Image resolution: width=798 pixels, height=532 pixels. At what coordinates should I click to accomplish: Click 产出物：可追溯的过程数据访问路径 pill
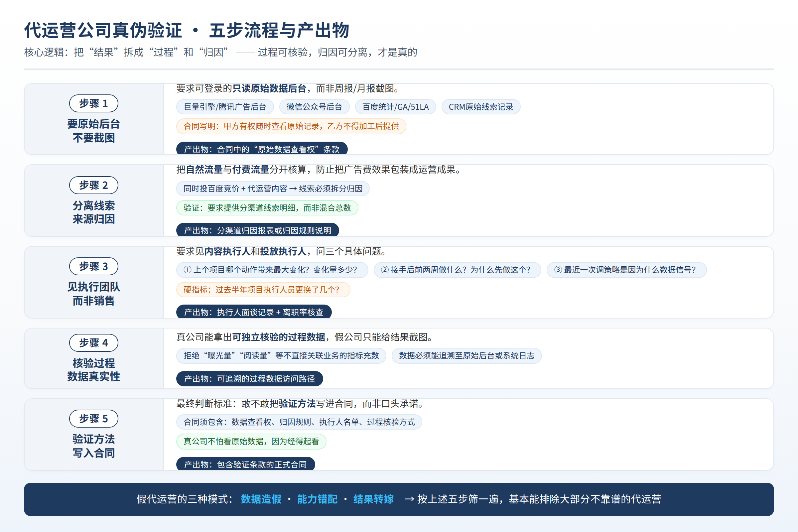coord(249,379)
